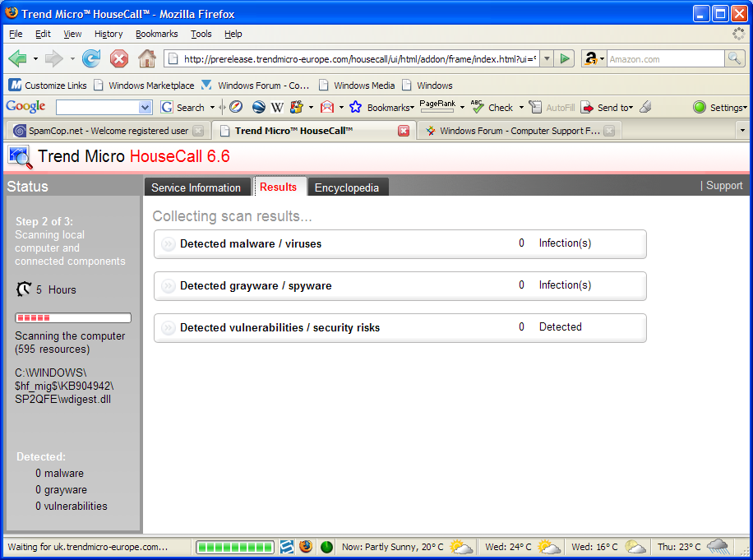
Task: Open the Windows Media bookmark
Action: click(x=357, y=85)
